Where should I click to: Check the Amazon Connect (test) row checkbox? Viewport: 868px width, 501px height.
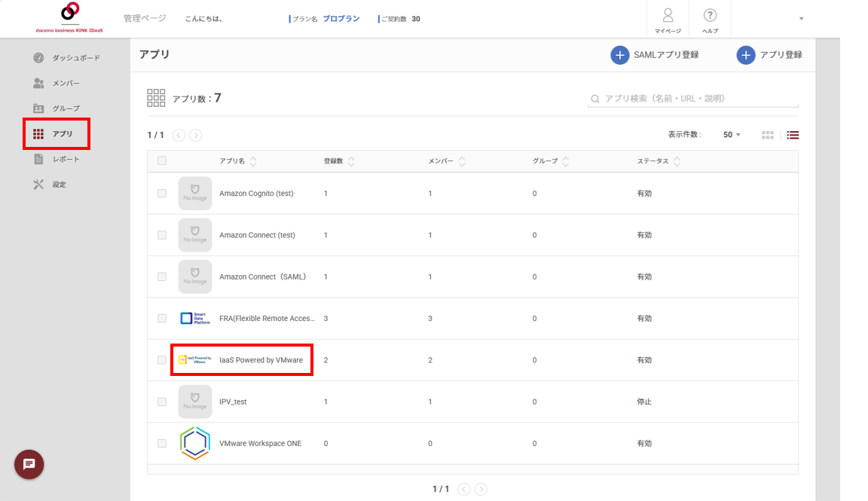(162, 235)
